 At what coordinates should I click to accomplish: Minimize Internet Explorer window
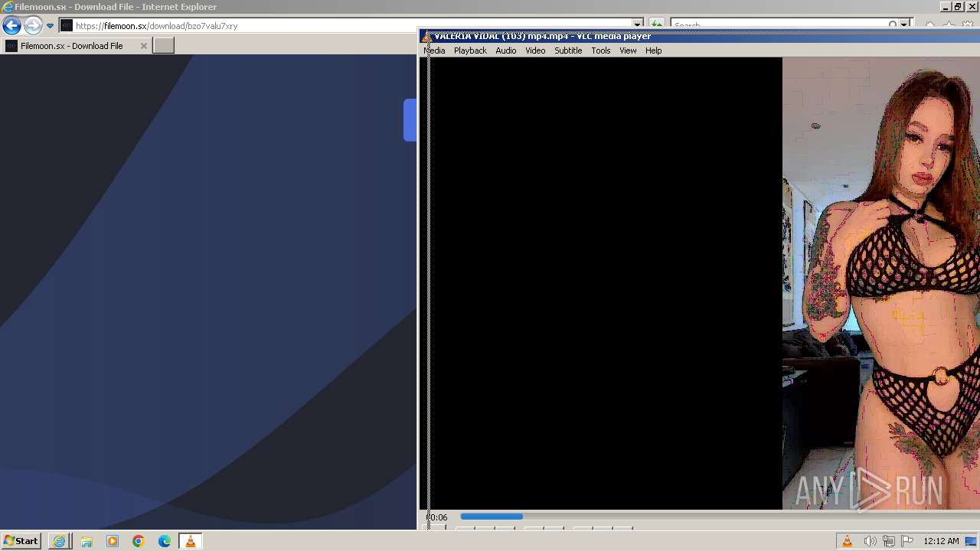coord(945,7)
